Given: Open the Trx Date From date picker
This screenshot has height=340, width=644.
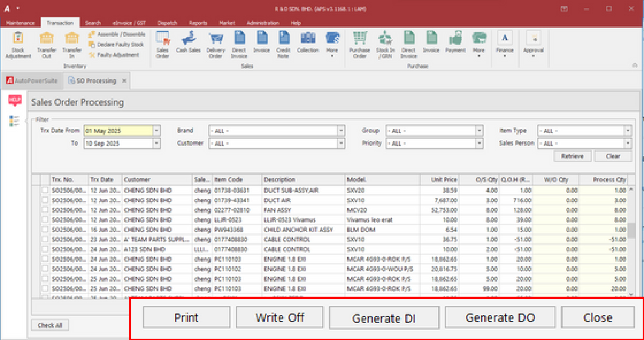Looking at the screenshot, I should 156,131.
